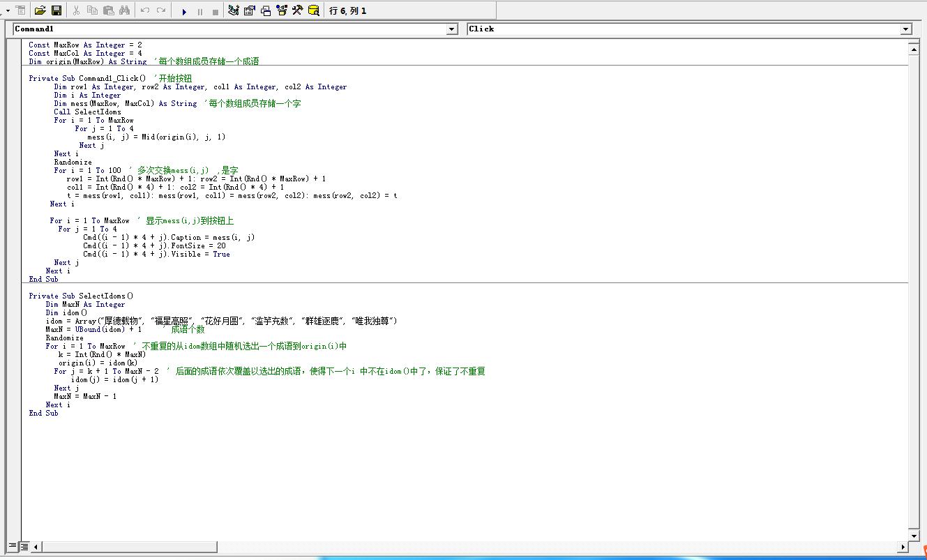Open the Command1 object dropdown
This screenshot has width=927, height=560.
coord(452,29)
